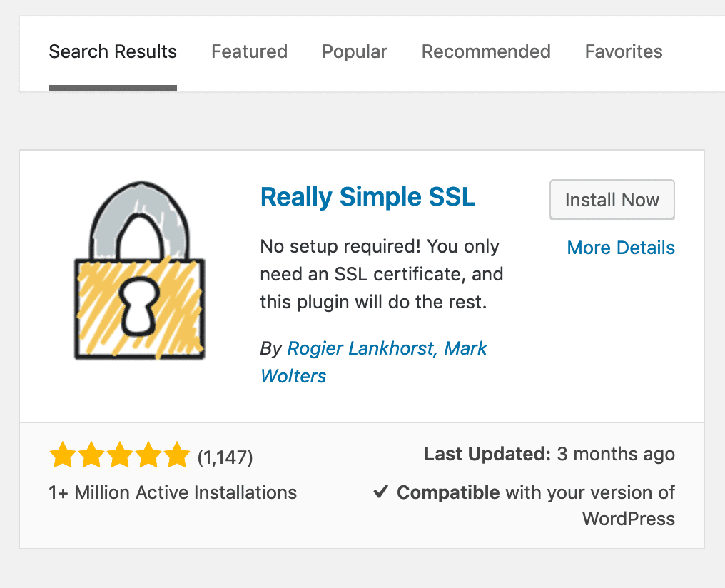Click the second rating star
Screen dimensions: 725x588
click(x=91, y=455)
